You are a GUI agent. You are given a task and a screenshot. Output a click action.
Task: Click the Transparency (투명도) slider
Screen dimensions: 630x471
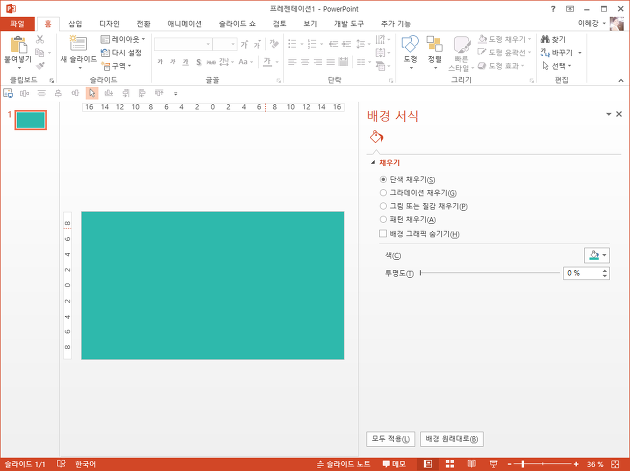(490, 273)
